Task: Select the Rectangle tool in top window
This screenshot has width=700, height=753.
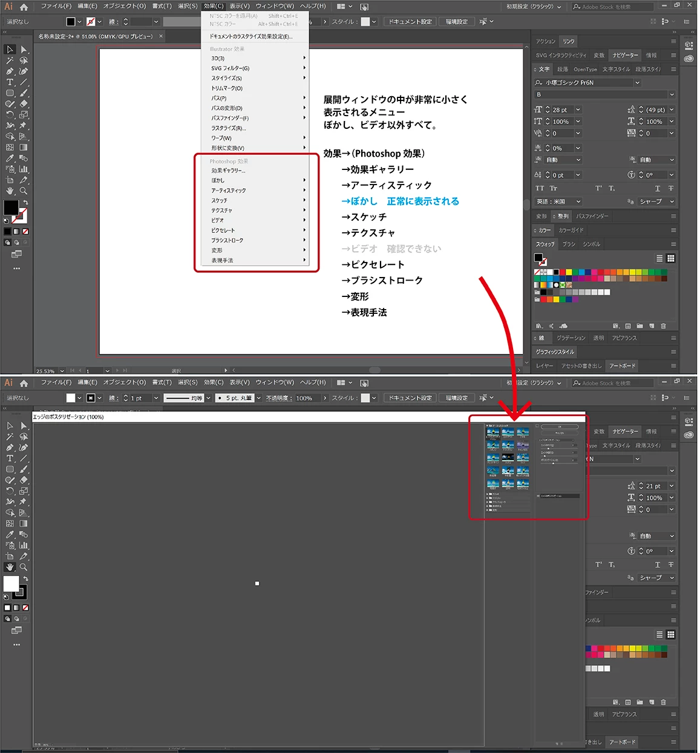Action: pyautogui.click(x=10, y=93)
